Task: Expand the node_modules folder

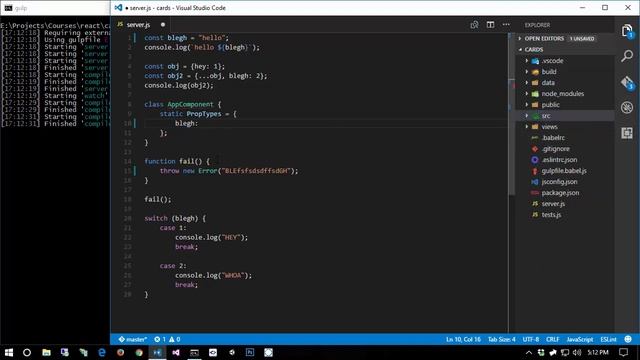Action: point(562,94)
